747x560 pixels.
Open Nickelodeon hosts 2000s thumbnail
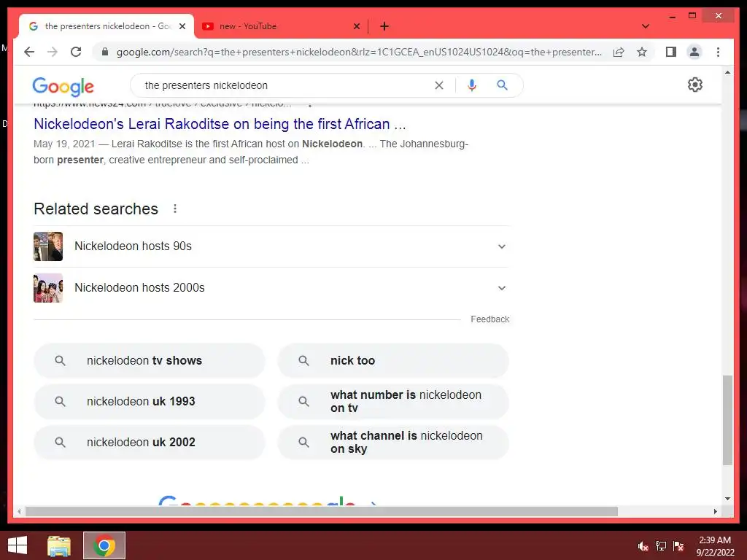click(x=47, y=287)
